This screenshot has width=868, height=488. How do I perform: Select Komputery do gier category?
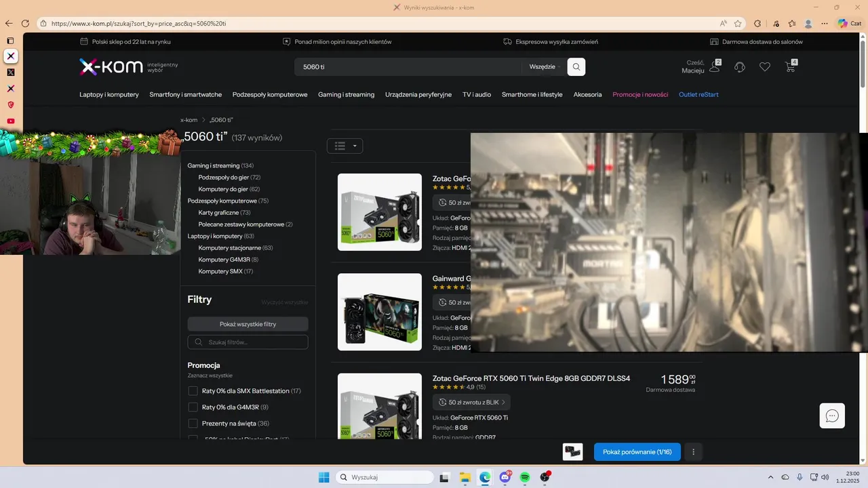point(229,189)
